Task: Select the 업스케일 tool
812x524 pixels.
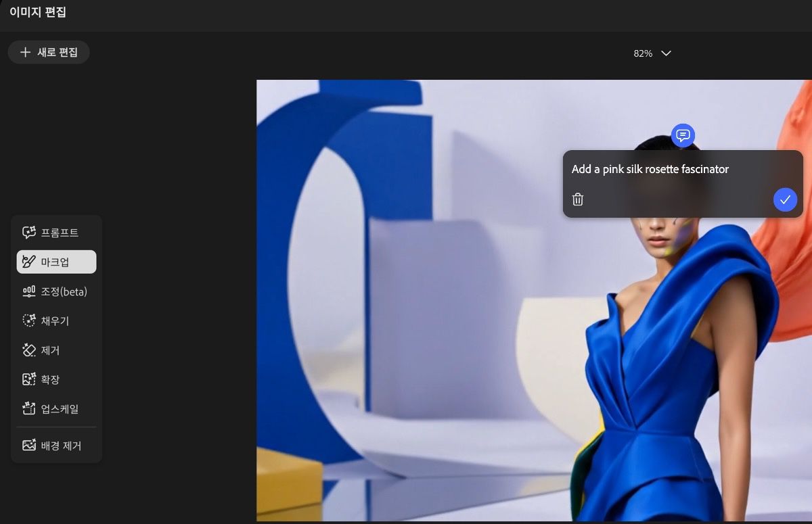Action: click(x=57, y=409)
